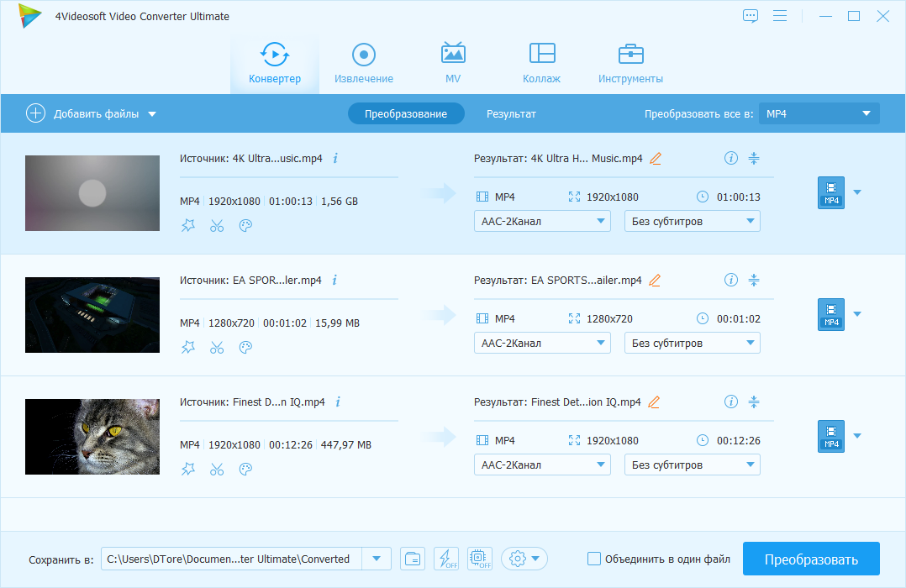Show source info for Finest D...n IQ.mp4
This screenshot has height=588, width=906.
click(338, 402)
